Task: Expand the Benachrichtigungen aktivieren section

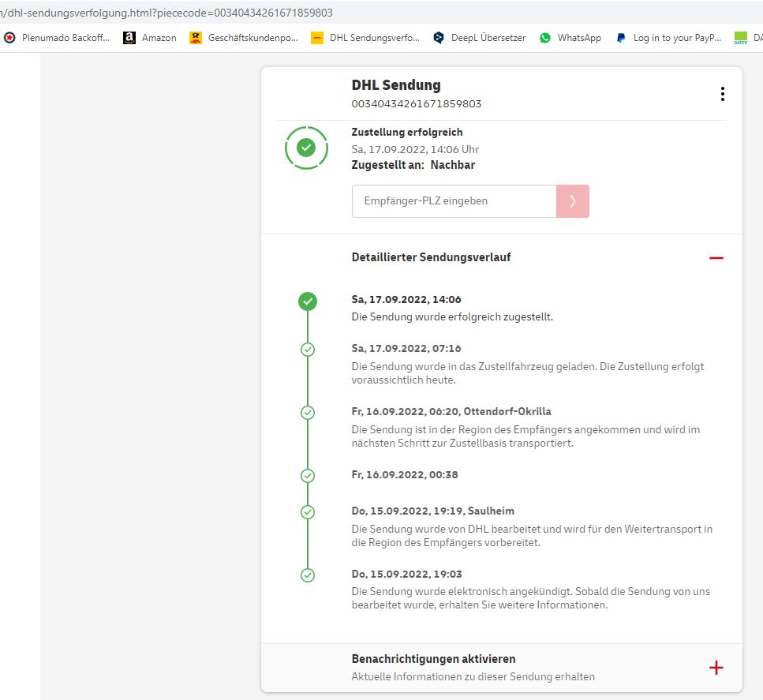Action: coord(716,668)
